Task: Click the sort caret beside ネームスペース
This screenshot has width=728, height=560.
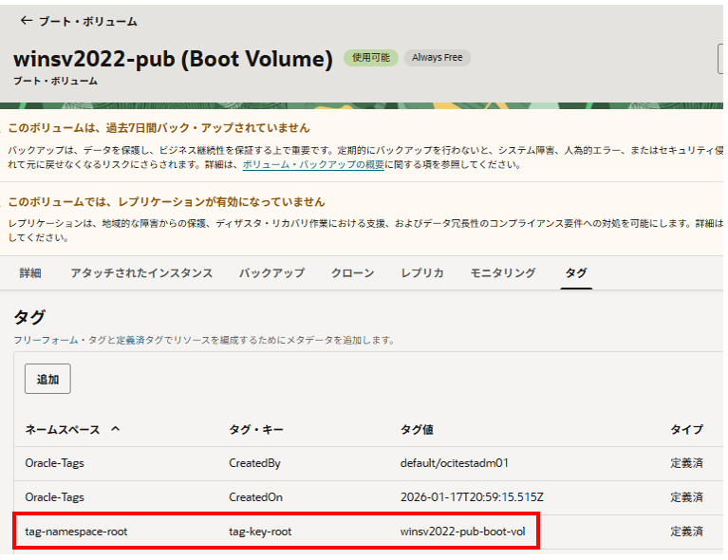Action: point(116,429)
